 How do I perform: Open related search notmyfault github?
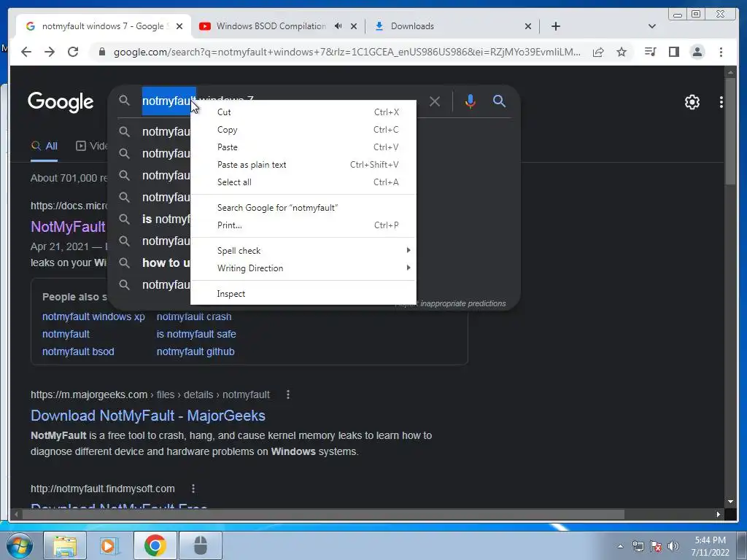196,352
